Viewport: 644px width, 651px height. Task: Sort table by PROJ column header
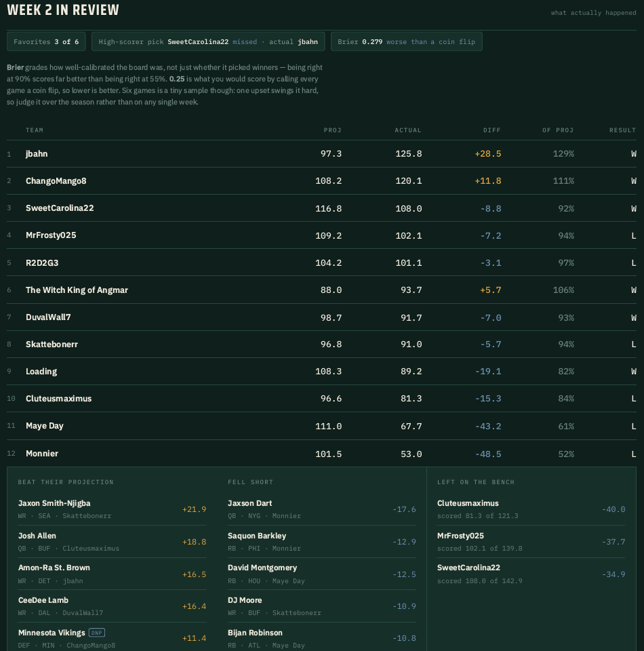pos(332,130)
